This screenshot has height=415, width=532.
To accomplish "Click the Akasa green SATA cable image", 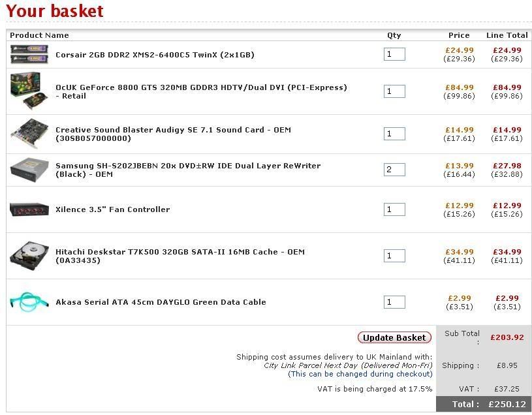I will [29, 301].
